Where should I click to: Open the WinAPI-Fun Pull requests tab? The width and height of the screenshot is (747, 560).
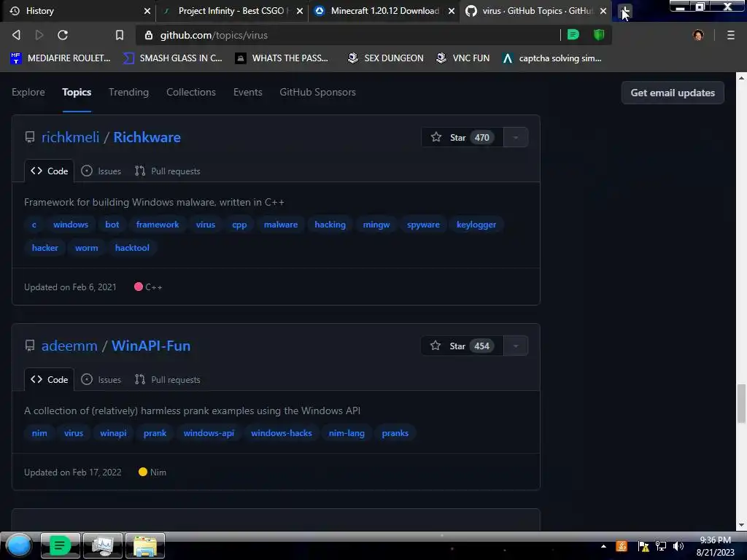pyautogui.click(x=167, y=379)
